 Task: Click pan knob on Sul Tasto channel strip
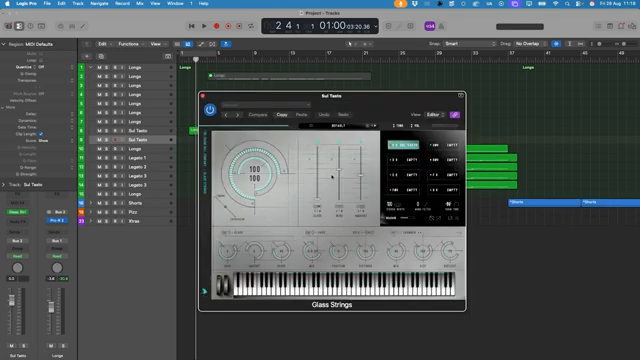coord(18,268)
